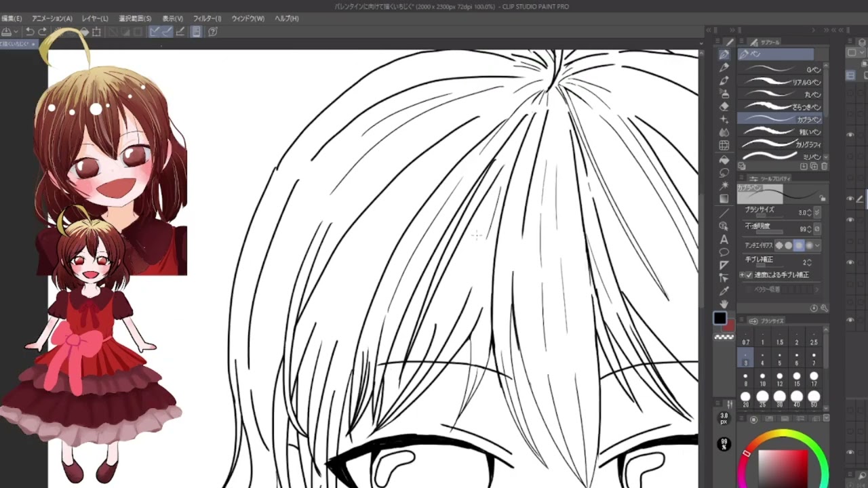Click the Save icon in the command bar
Viewport: 868px width, 488px height.
(x=6, y=31)
